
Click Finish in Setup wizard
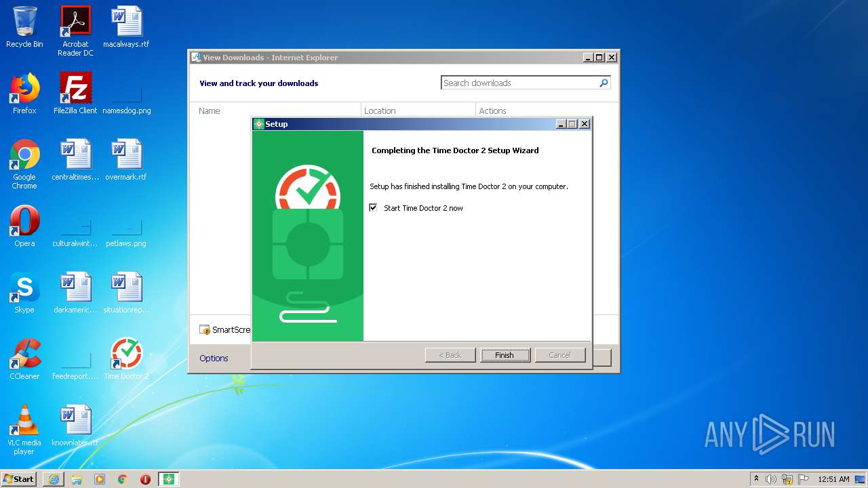[505, 355]
